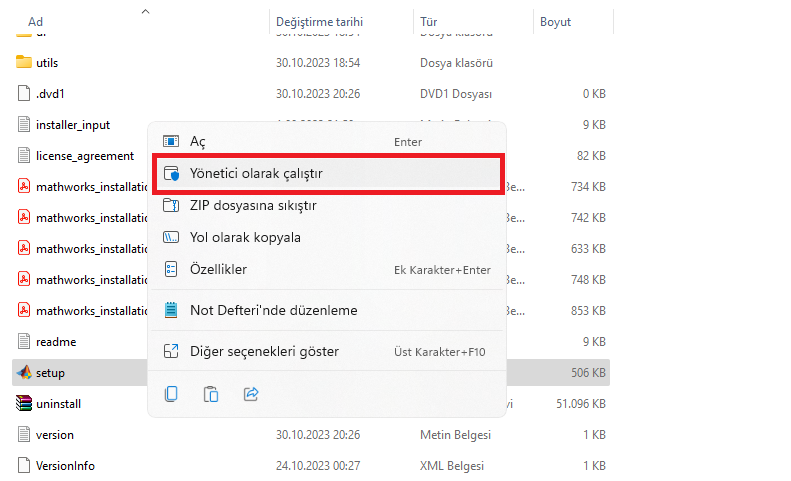Image resolution: width=791 pixels, height=481 pixels.
Task: Select 'Aç' from the context menu
Action: point(197,142)
